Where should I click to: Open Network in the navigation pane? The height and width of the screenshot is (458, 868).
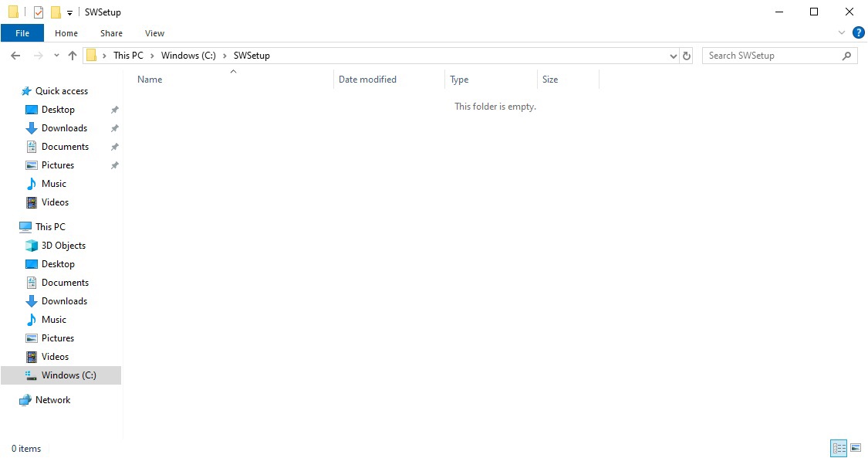(x=52, y=399)
